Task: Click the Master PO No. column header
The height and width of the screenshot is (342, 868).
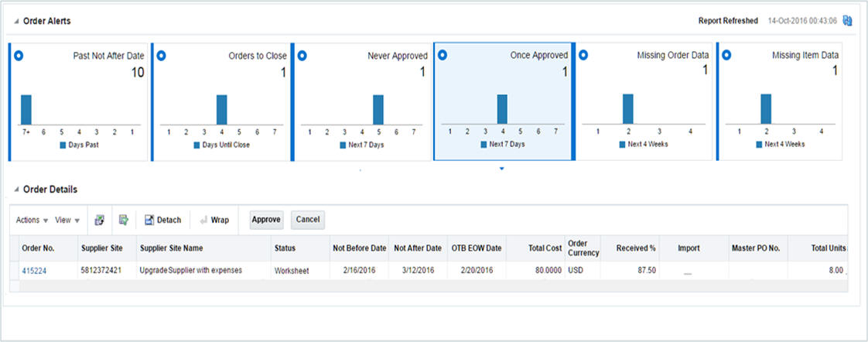Action: (758, 248)
